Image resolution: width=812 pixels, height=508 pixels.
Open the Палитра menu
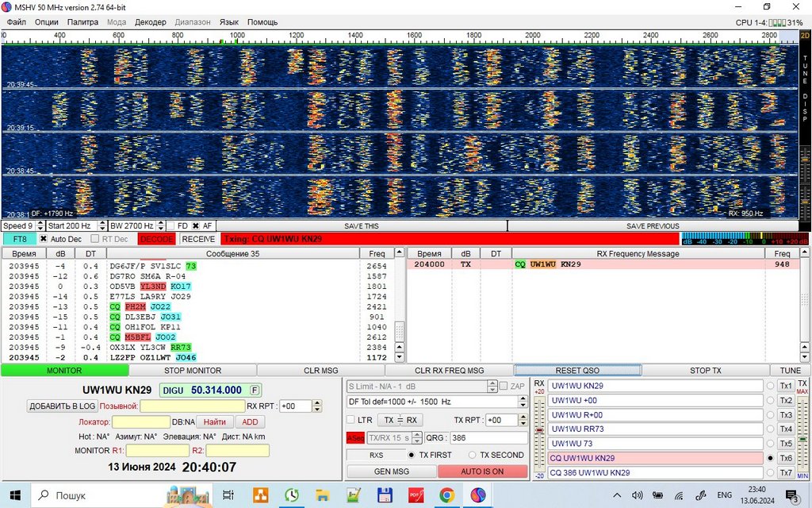(82, 21)
